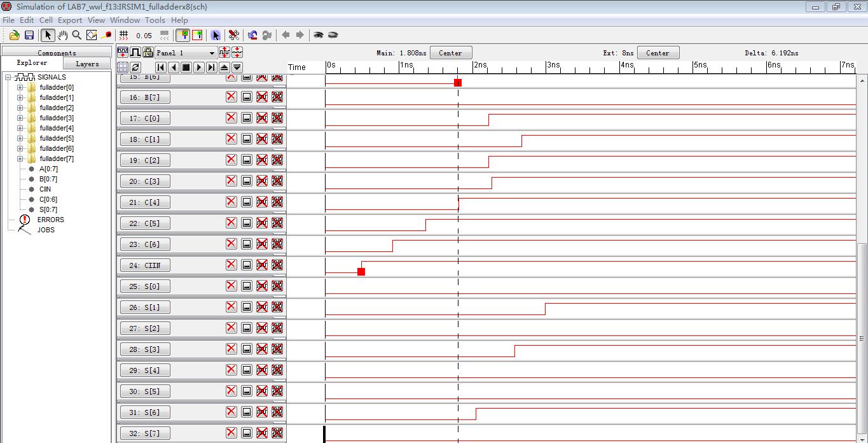The height and width of the screenshot is (443, 868).
Task: Toggle the grid display icon
Action: 124,35
